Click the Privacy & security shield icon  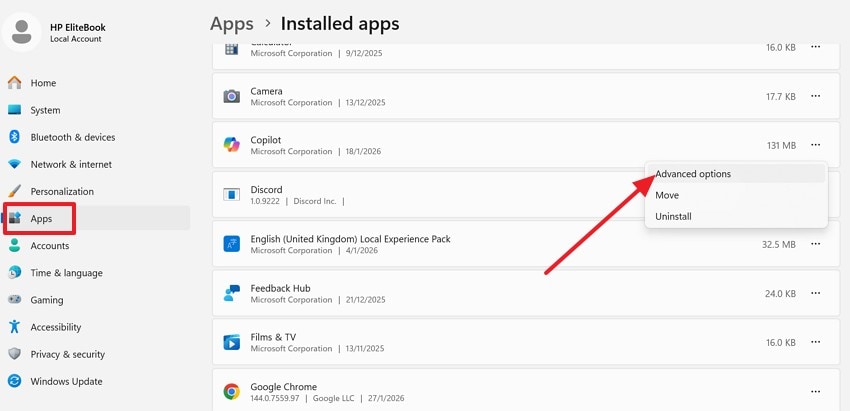click(x=15, y=354)
